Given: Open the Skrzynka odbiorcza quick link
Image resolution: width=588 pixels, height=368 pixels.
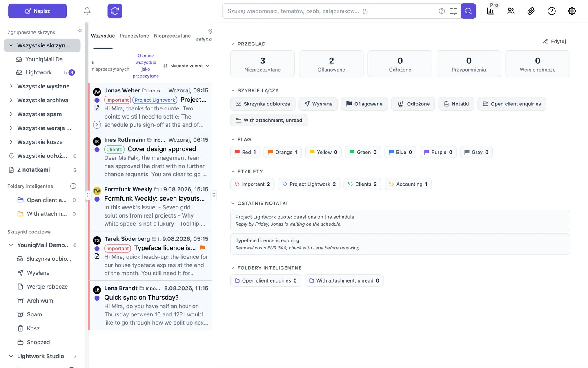Looking at the screenshot, I should pos(263,104).
